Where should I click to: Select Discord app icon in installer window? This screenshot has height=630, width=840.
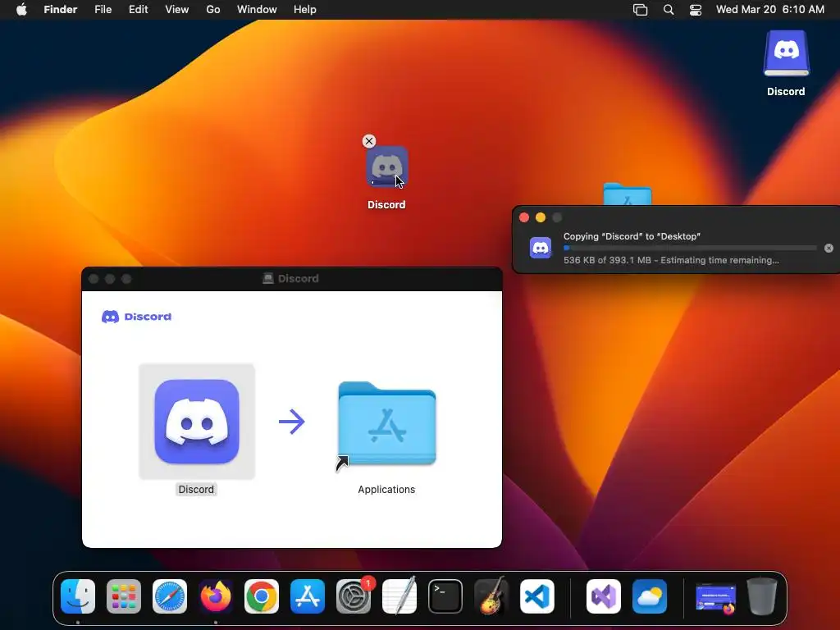coord(197,422)
